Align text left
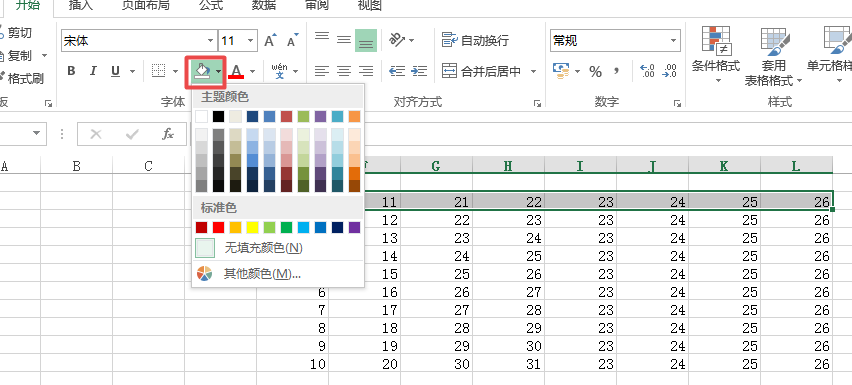Image resolution: width=852 pixels, height=385 pixels. tap(322, 71)
